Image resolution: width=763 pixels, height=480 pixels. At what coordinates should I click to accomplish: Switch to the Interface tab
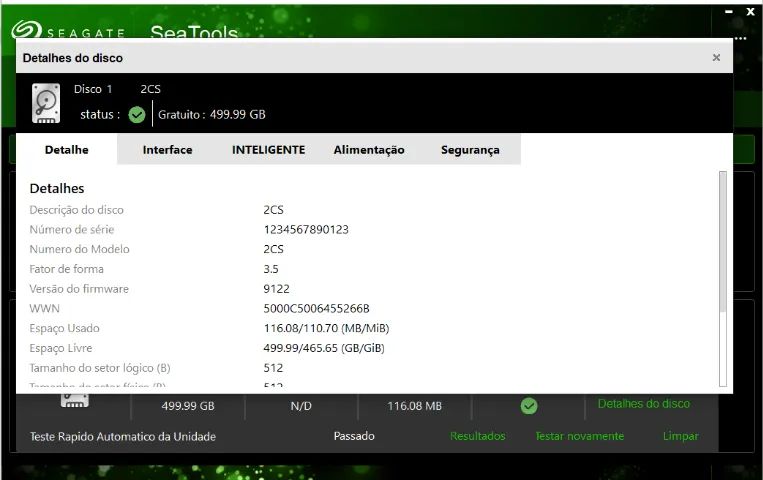[x=167, y=149]
